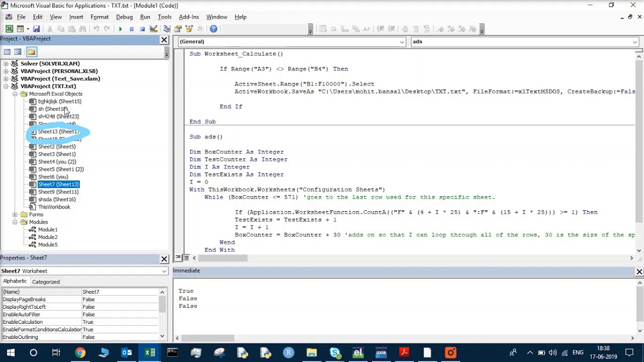Image resolution: width=644 pixels, height=362 pixels.
Task: Switch to Full Module View button
Action: [x=186, y=258]
